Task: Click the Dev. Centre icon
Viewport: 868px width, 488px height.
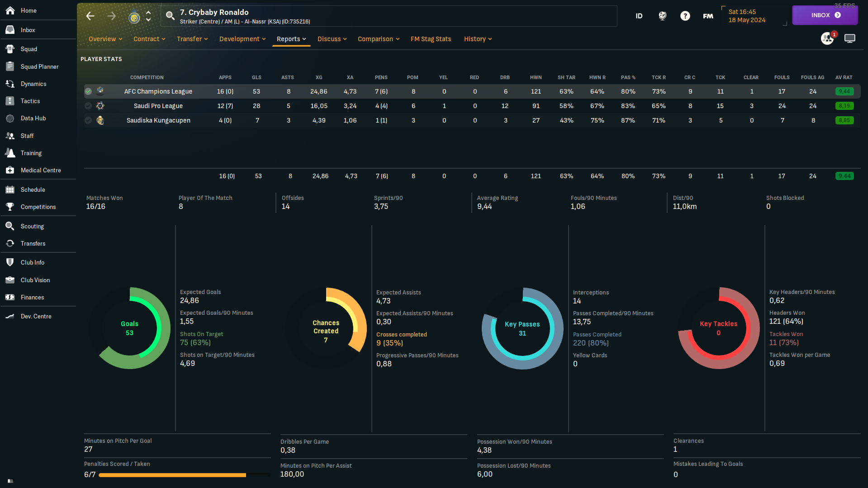Action: [x=10, y=316]
